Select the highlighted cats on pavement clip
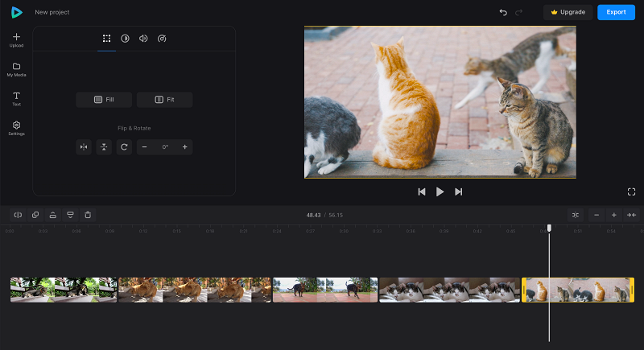The image size is (644, 350). tap(578, 290)
